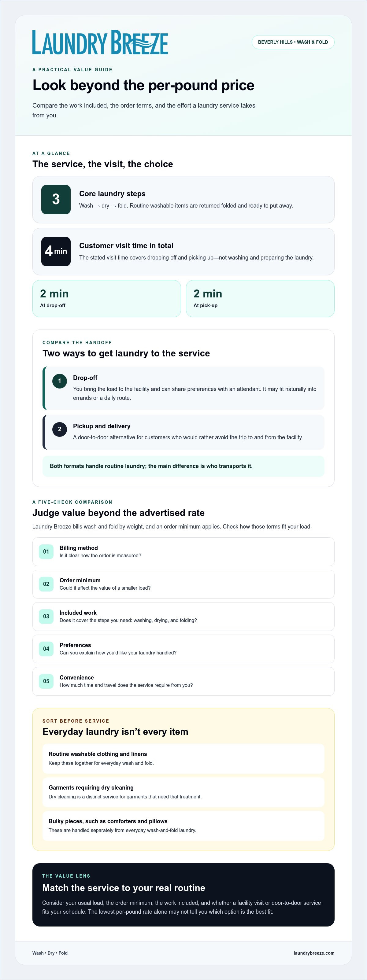The image size is (367, 980).
Task: Open the Routine washable clothing and linens card
Action: pyautogui.click(x=183, y=758)
